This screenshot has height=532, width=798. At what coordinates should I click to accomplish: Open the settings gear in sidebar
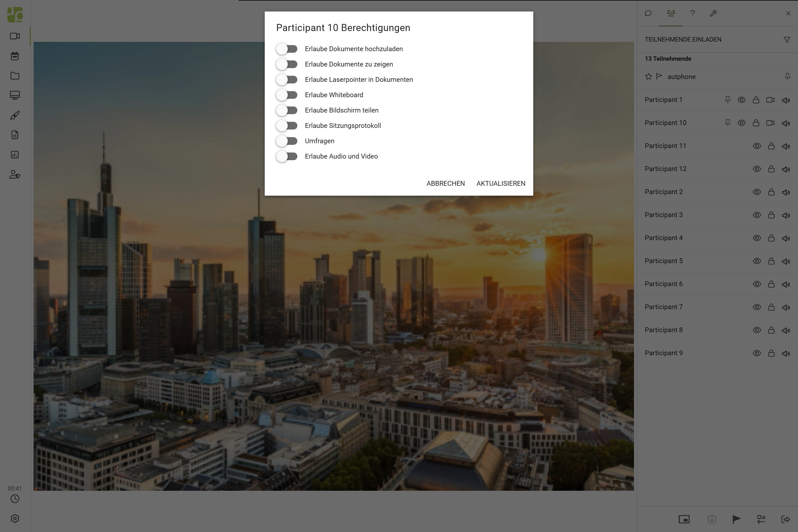[x=15, y=519]
